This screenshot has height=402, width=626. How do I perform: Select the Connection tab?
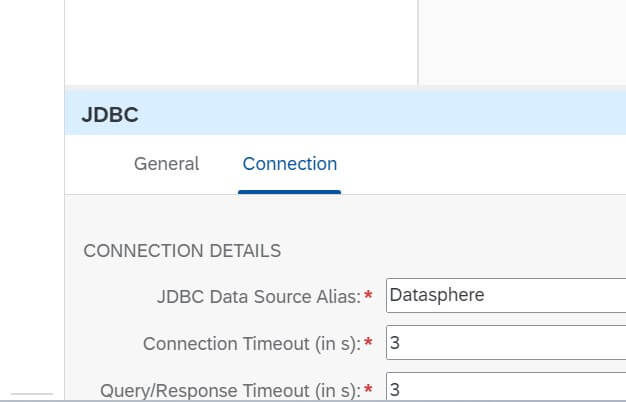(x=290, y=164)
